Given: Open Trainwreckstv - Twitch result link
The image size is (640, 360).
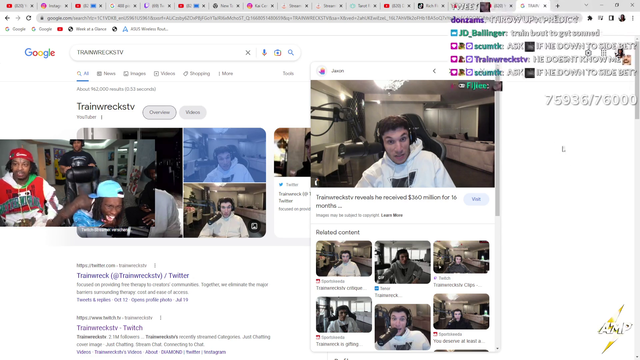Looking at the screenshot, I should 109,328.
